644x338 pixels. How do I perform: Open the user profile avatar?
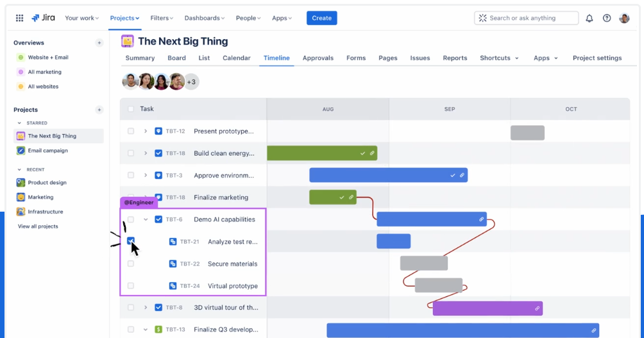624,18
